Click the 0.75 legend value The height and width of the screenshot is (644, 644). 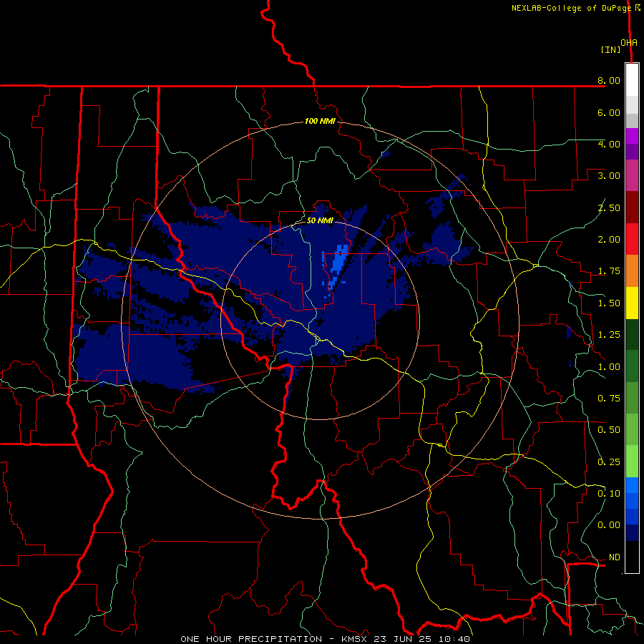(x=609, y=399)
